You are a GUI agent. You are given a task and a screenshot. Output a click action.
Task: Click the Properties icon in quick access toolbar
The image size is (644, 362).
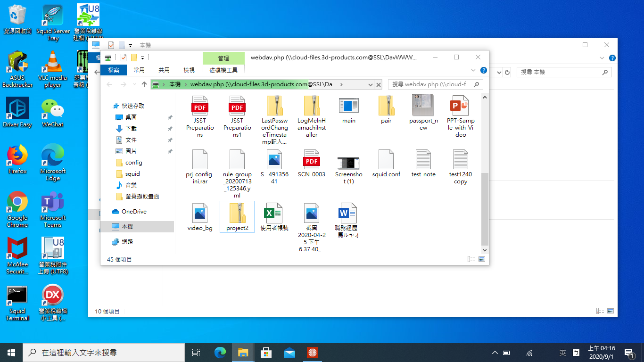124,58
